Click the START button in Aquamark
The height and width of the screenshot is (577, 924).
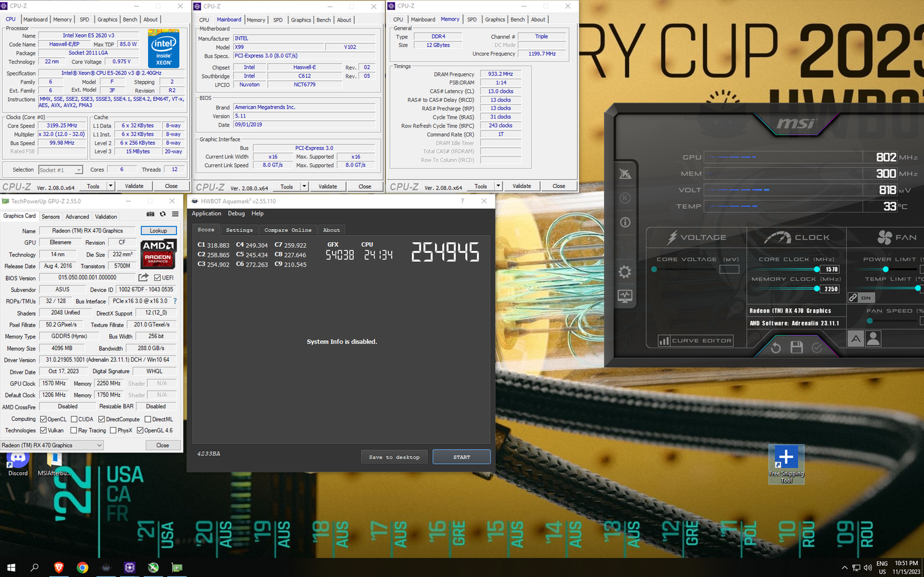click(462, 457)
